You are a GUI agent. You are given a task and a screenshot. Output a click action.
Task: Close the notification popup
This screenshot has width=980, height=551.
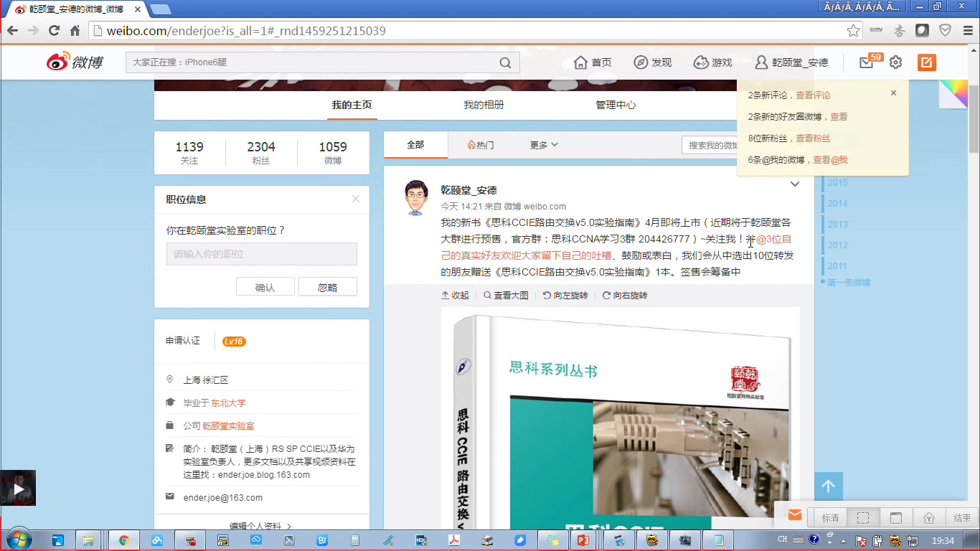893,93
